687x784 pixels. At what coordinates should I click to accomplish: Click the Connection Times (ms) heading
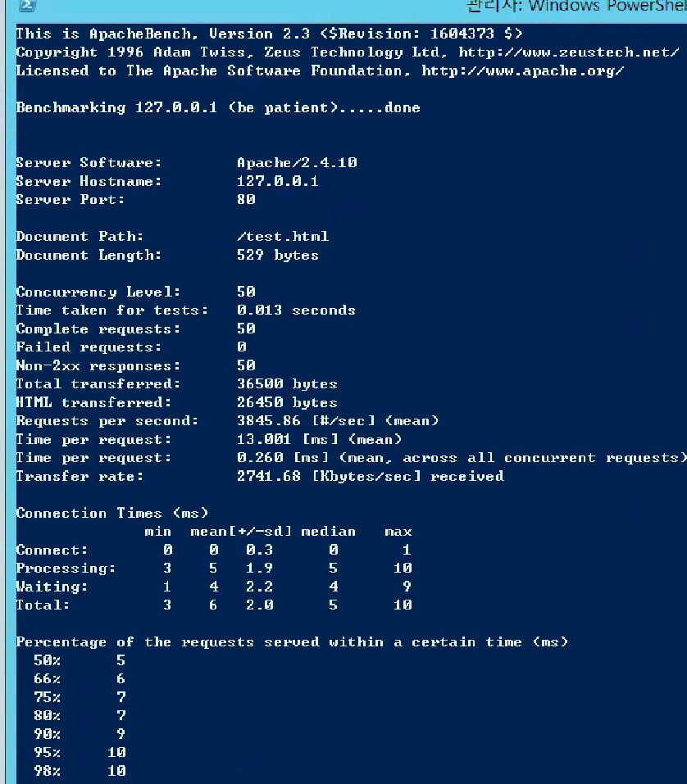pos(112,513)
